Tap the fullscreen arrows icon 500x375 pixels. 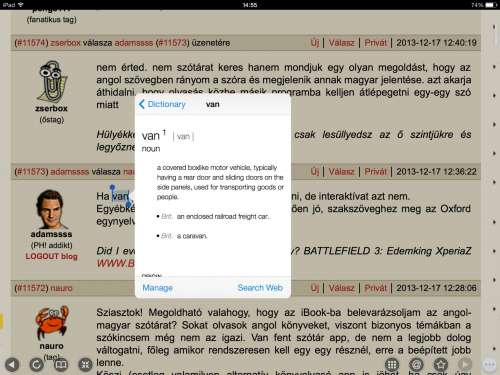[x=85, y=365]
